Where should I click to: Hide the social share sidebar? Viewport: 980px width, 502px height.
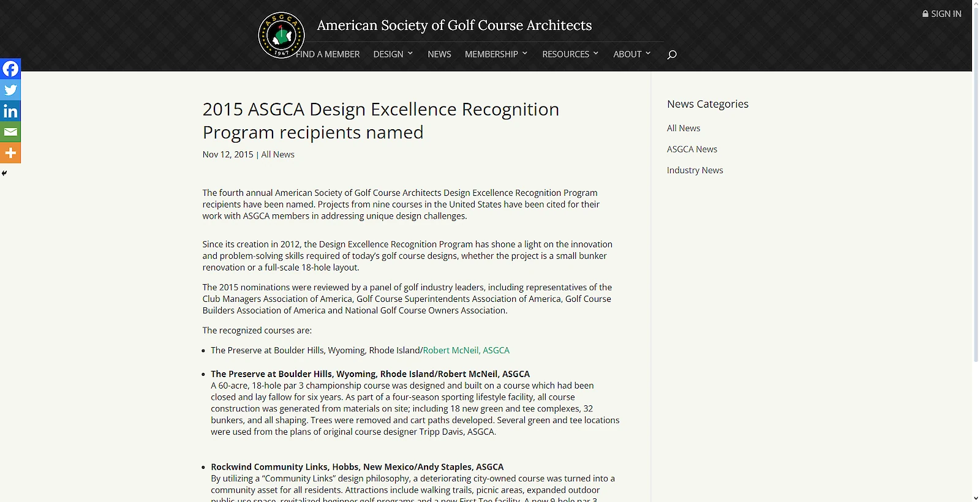click(x=4, y=173)
